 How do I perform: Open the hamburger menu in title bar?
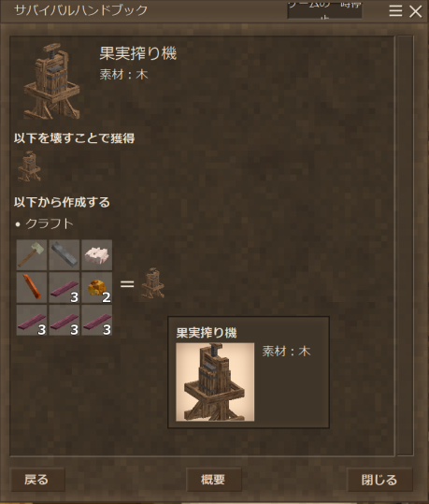[x=395, y=11]
